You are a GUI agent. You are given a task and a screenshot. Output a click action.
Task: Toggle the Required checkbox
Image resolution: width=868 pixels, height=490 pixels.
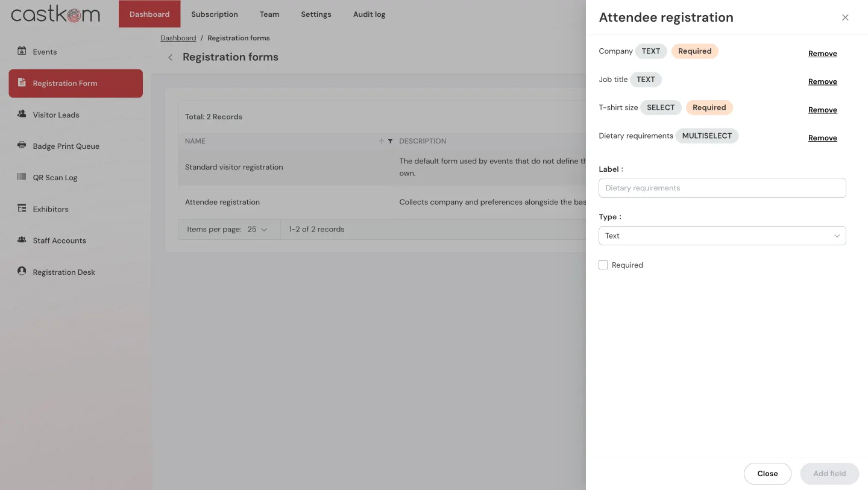[603, 265]
